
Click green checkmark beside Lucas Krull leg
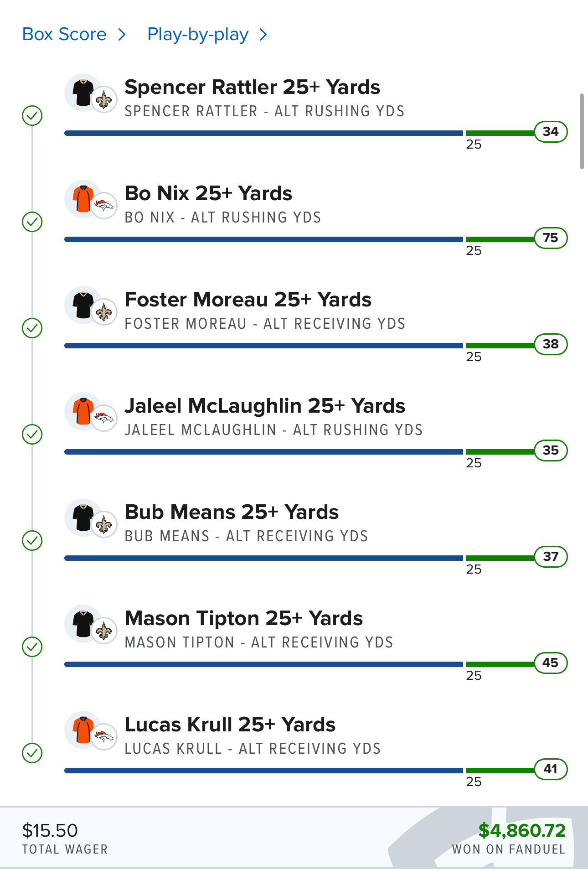pyautogui.click(x=32, y=753)
